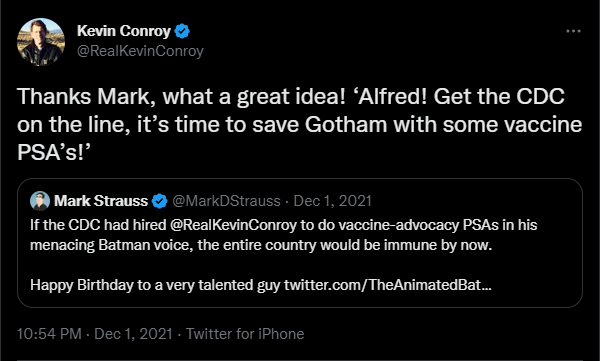The width and height of the screenshot is (600, 361).
Task: Open the quoted tweet text about vaccine-advocacy PSAs
Action: tap(284, 235)
